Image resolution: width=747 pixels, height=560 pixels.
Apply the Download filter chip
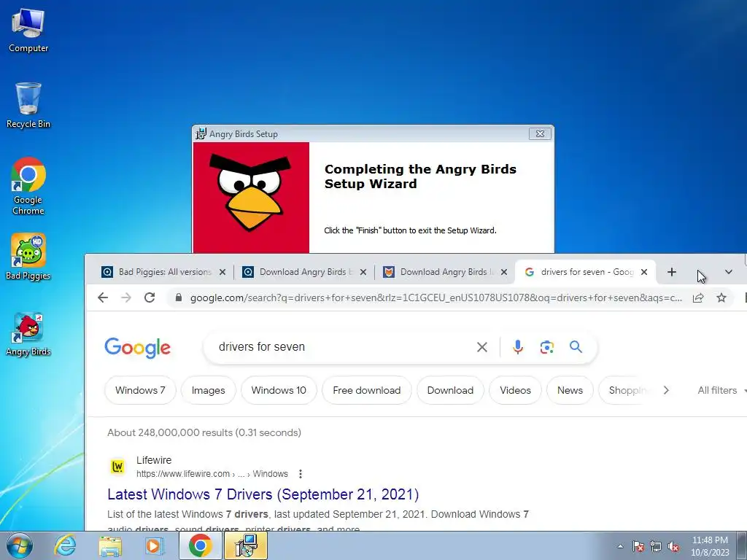[450, 390]
